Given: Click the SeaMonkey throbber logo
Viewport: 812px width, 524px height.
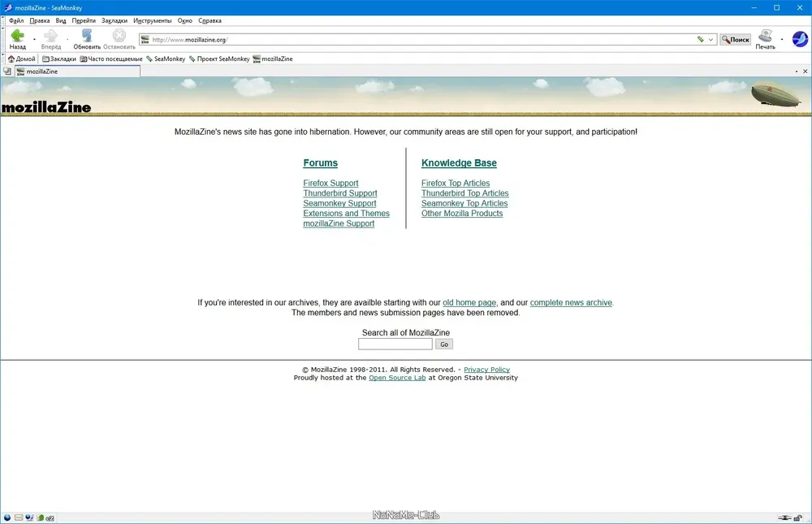Looking at the screenshot, I should (800, 39).
